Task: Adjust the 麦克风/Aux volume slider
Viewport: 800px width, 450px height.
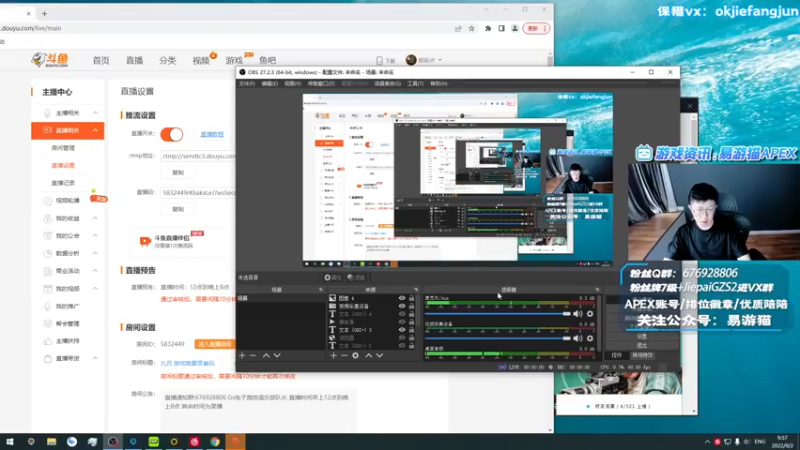Action: (497, 314)
